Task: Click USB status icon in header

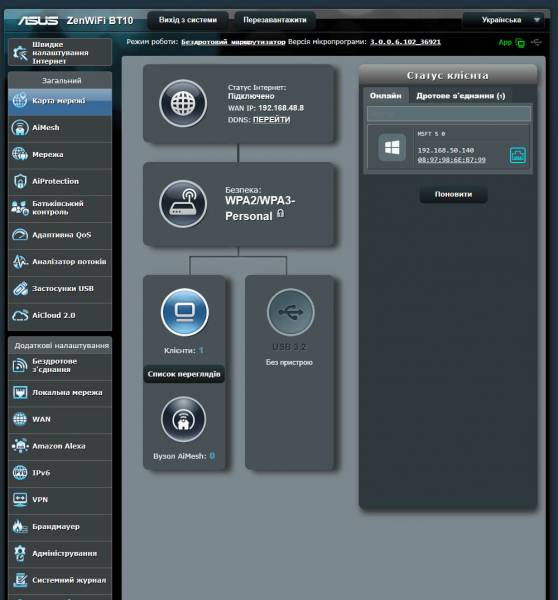Action: coord(536,42)
